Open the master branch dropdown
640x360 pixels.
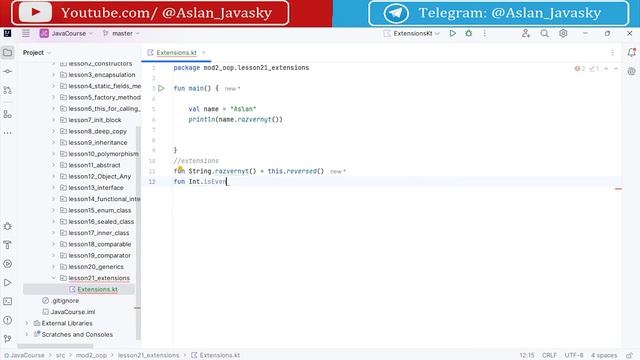121,33
